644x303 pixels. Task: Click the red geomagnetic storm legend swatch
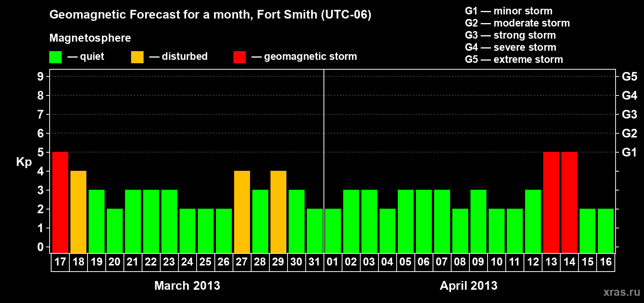click(239, 57)
